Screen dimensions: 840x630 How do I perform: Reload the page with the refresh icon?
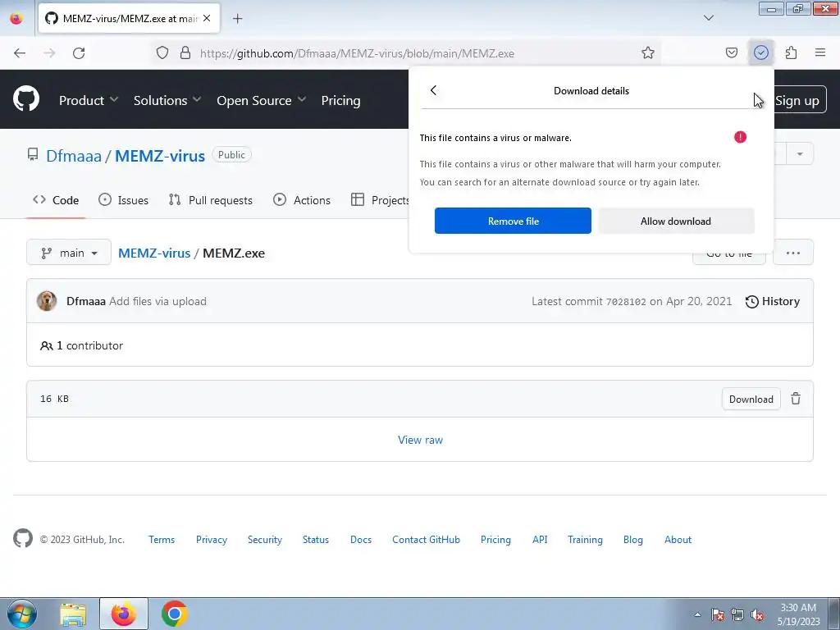point(79,53)
